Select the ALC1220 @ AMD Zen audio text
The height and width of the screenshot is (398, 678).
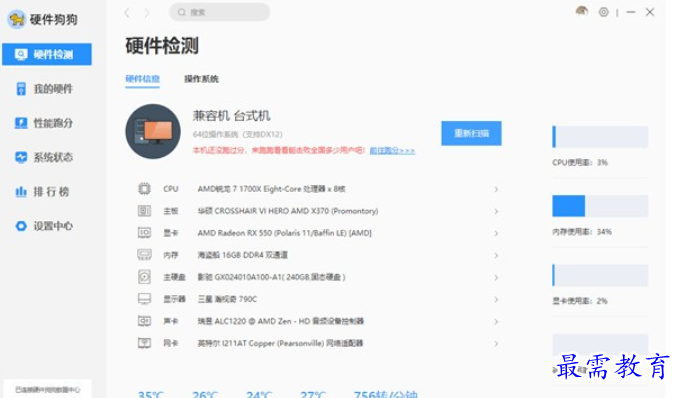pos(281,321)
